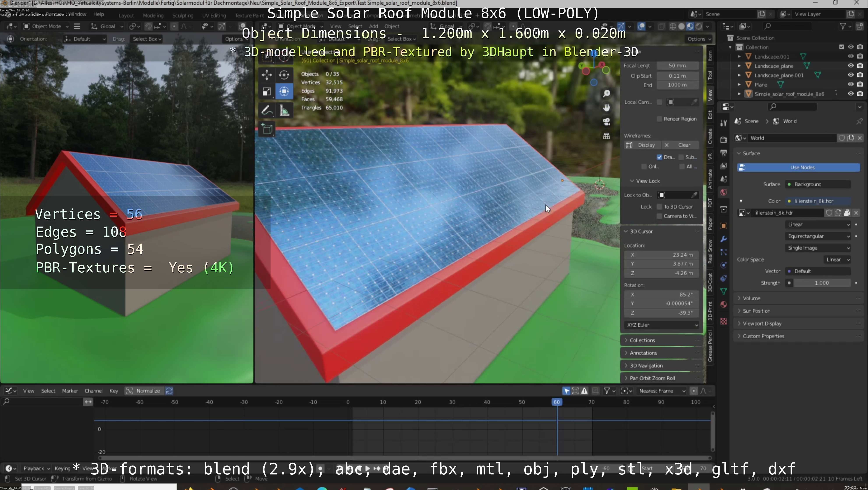Viewport: 868px width, 490px height.
Task: Toggle the camera view icon
Action: click(x=607, y=122)
